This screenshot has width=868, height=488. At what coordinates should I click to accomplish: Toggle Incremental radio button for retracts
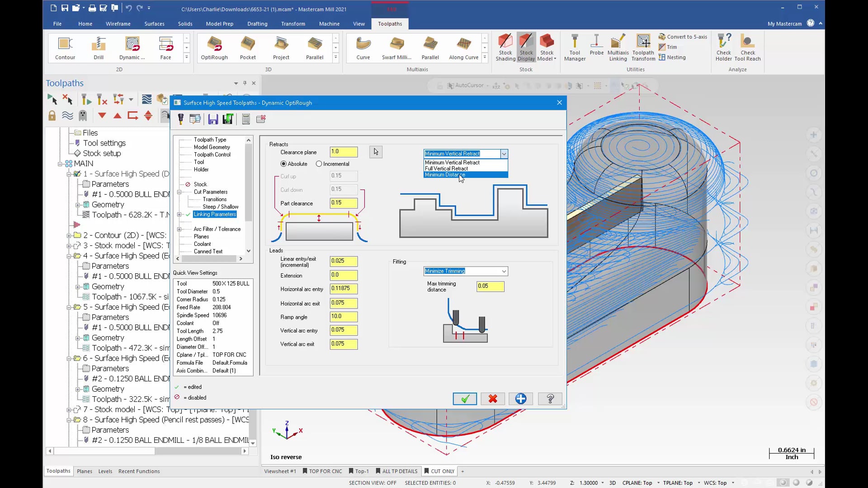coord(319,164)
